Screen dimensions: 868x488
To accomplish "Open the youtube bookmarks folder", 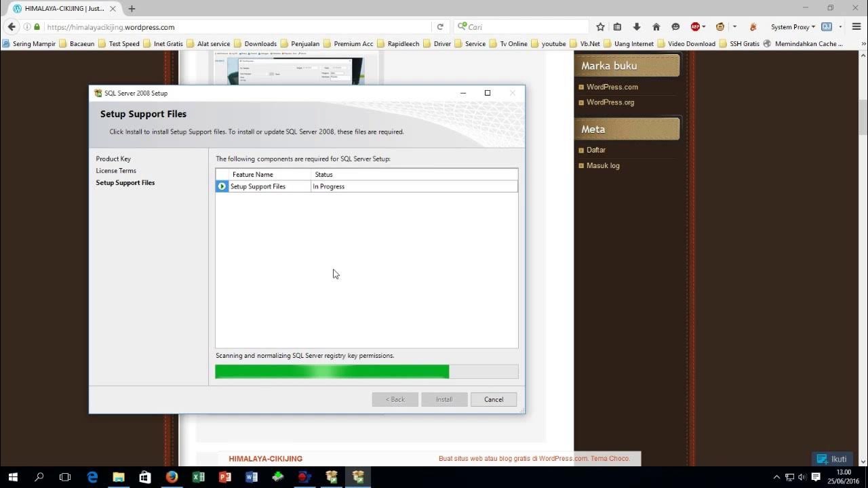I will (548, 43).
